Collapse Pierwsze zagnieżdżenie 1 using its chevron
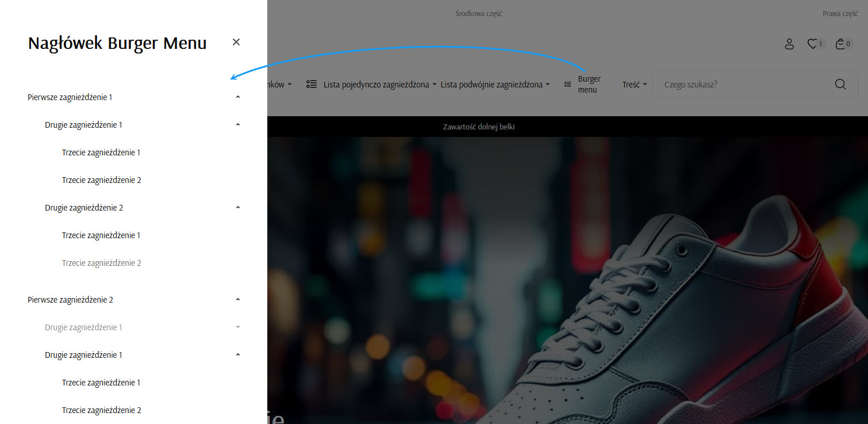Image resolution: width=868 pixels, height=424 pixels. [x=238, y=97]
